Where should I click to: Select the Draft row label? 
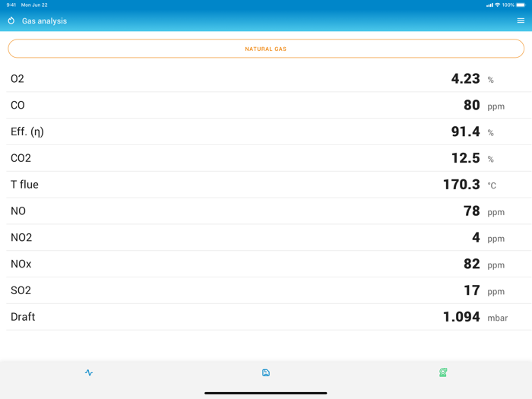click(23, 317)
